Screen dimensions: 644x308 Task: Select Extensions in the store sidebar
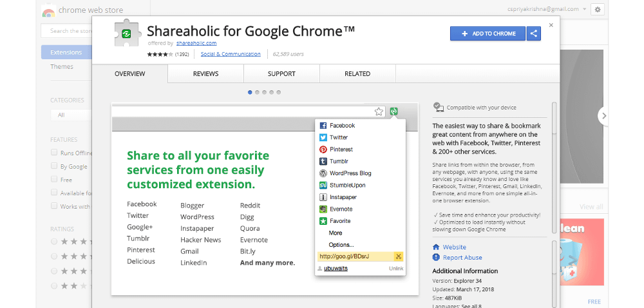[66, 52]
